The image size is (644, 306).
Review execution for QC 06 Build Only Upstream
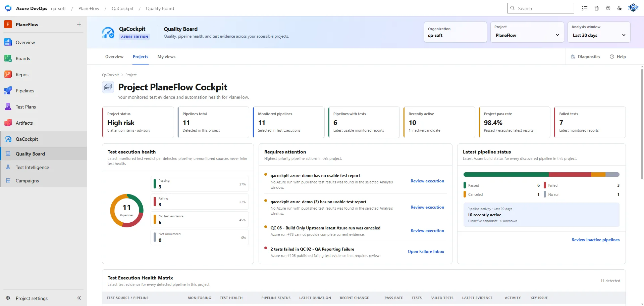(427, 231)
